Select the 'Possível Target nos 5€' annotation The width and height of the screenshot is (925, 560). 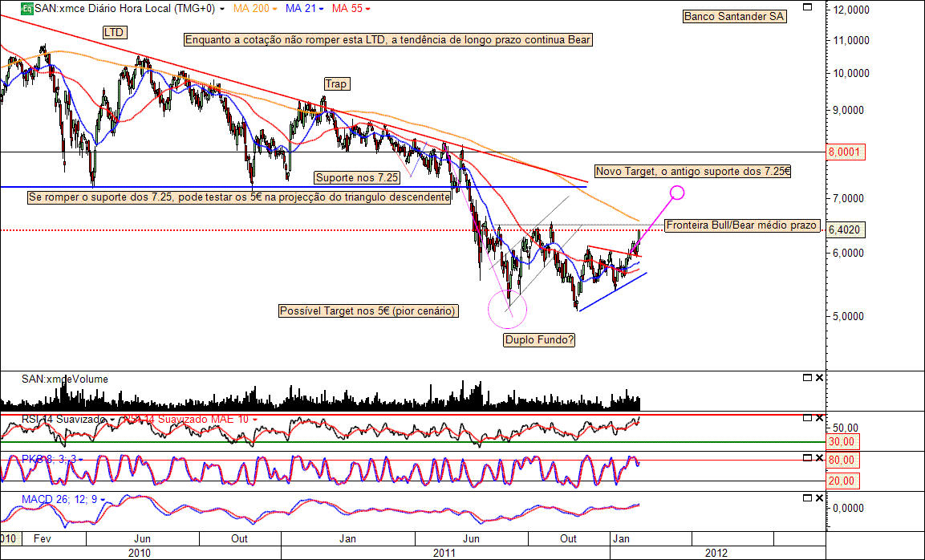coord(368,311)
